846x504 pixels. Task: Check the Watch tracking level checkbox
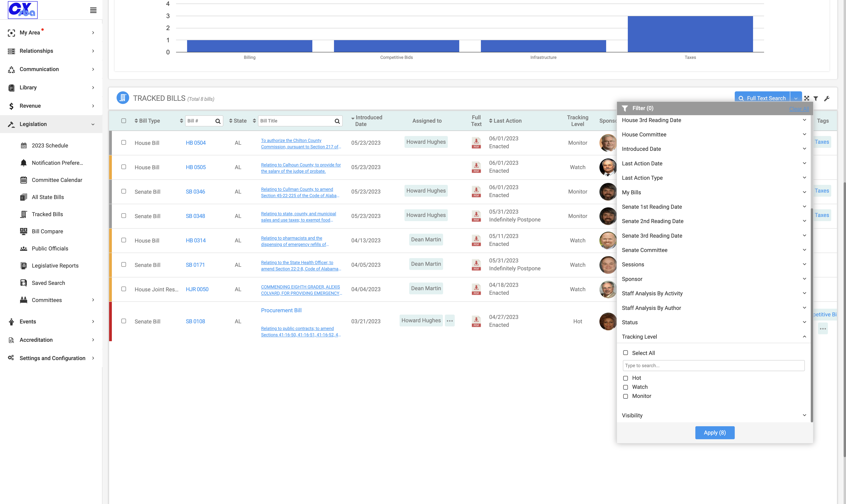[x=626, y=387]
